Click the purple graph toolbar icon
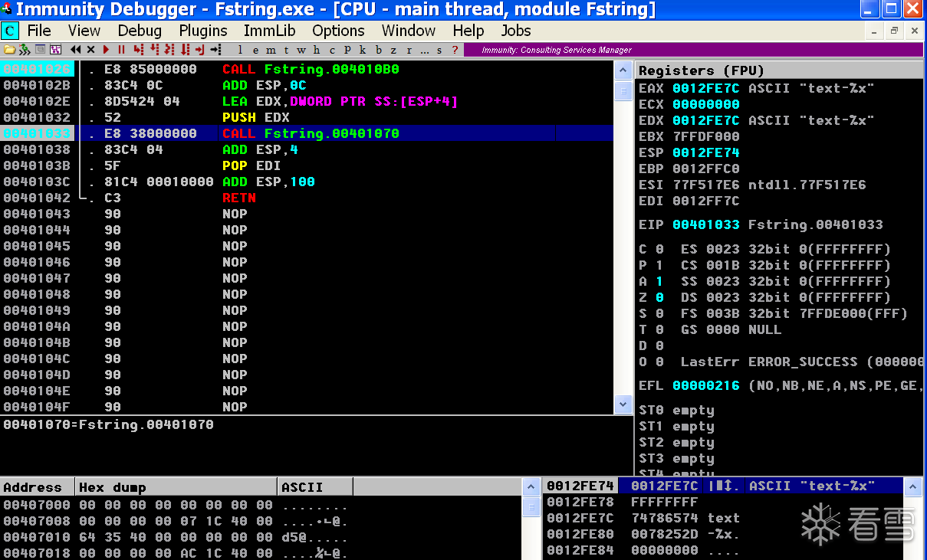Image resolution: width=927 pixels, height=560 pixels. 55,50
